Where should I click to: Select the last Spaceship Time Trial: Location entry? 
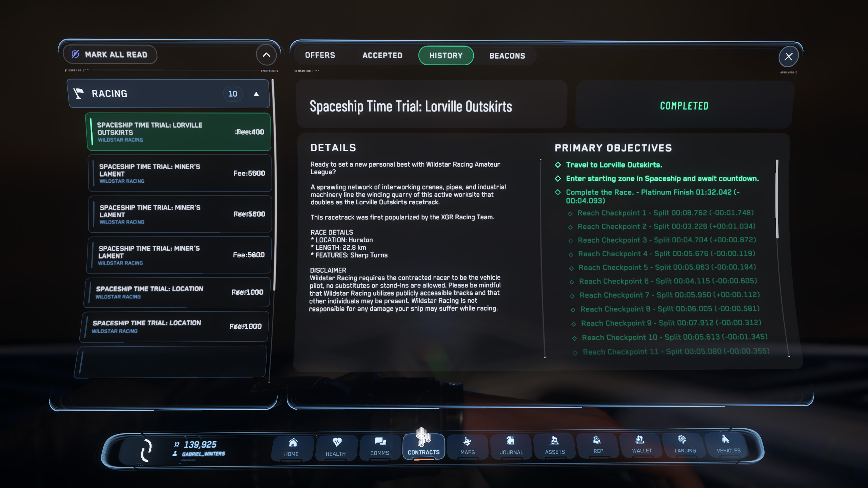(175, 326)
